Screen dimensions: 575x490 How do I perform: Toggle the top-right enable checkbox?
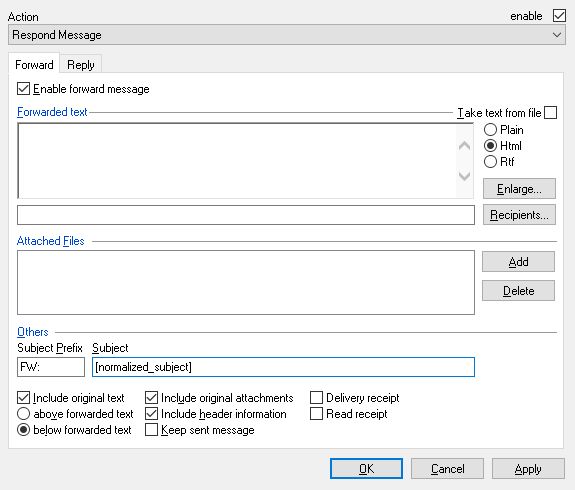pyautogui.click(x=559, y=16)
